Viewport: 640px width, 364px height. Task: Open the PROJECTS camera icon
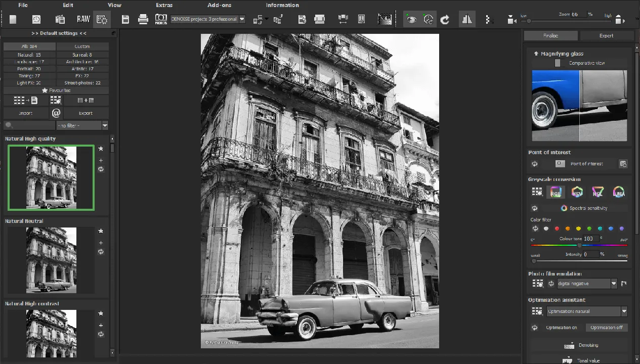click(x=161, y=19)
